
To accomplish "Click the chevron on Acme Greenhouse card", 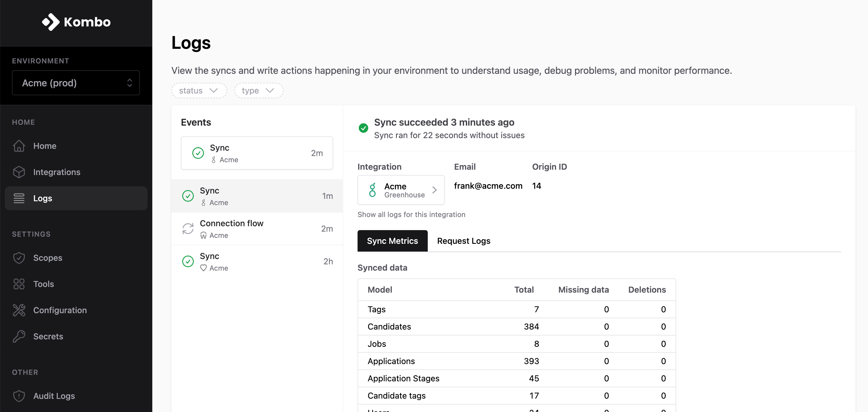I will pyautogui.click(x=434, y=190).
